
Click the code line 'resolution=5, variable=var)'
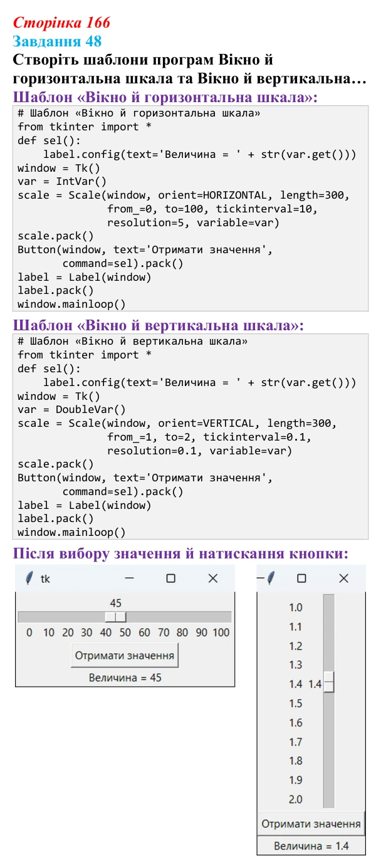pyautogui.click(x=193, y=223)
